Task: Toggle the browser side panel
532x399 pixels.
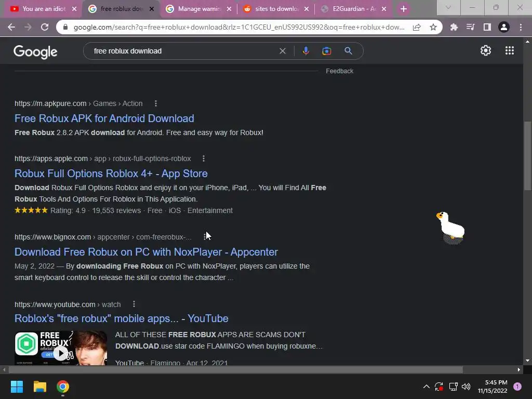Action: [487, 27]
